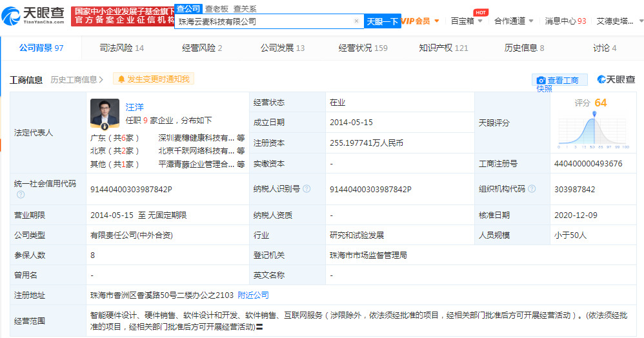
Task: Open help icon beside 组织机构代码
Action: point(532,189)
